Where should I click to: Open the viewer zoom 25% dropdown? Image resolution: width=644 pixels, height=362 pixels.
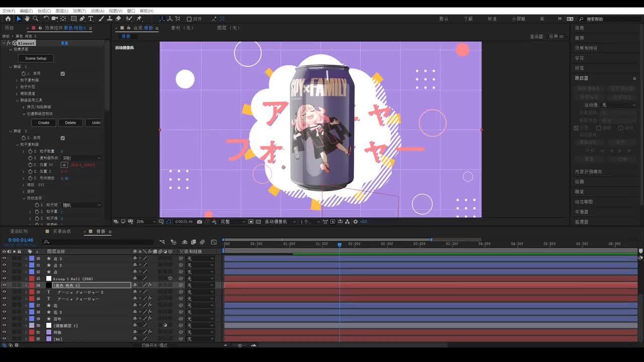point(146,222)
